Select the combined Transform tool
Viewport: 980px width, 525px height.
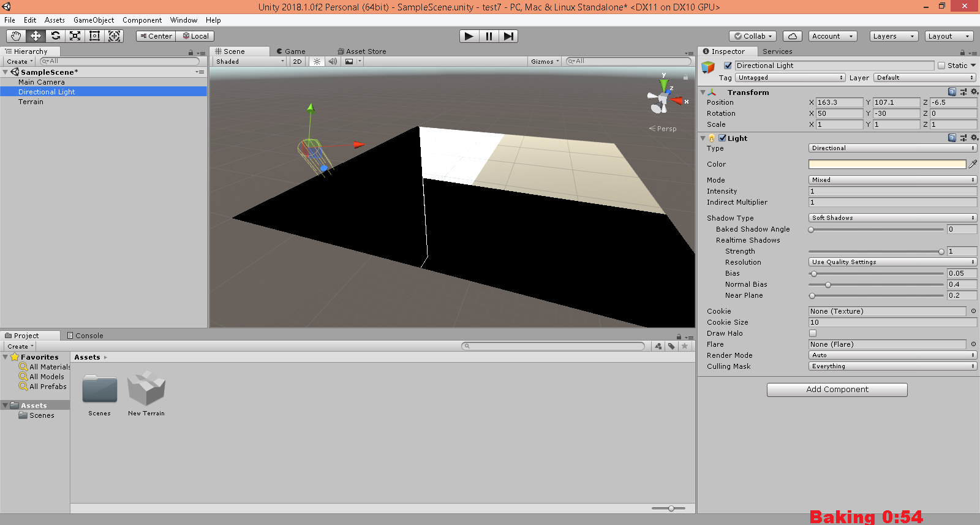coord(114,36)
